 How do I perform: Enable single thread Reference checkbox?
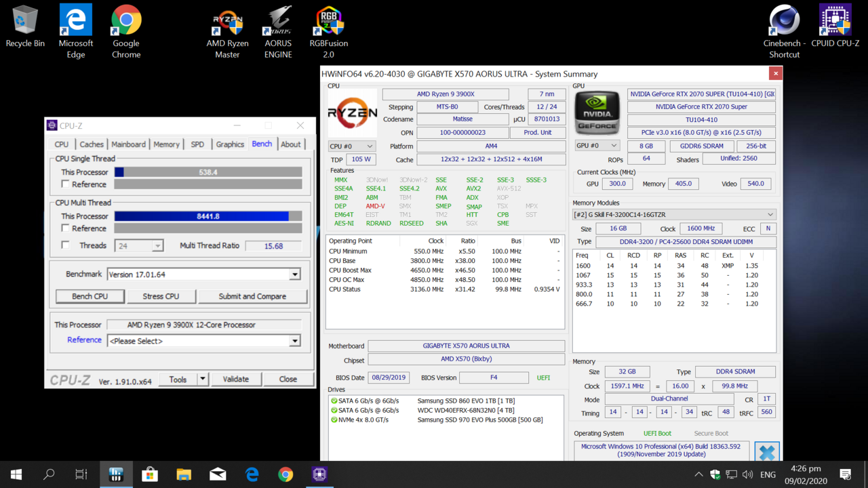click(66, 184)
